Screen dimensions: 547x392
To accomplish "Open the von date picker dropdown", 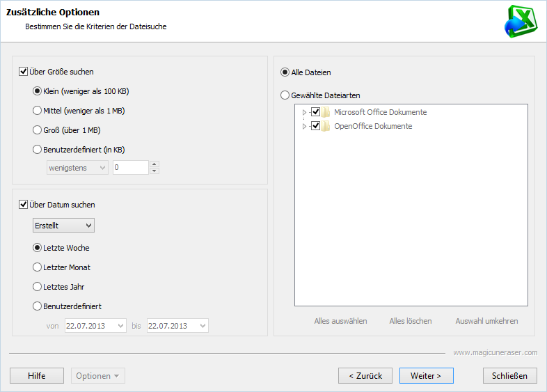I will (120, 326).
